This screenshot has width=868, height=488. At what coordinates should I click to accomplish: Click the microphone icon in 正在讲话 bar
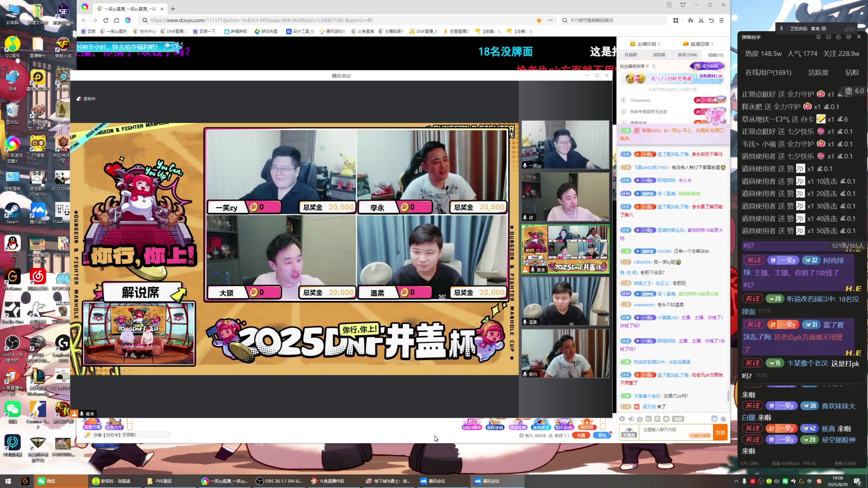click(781, 28)
